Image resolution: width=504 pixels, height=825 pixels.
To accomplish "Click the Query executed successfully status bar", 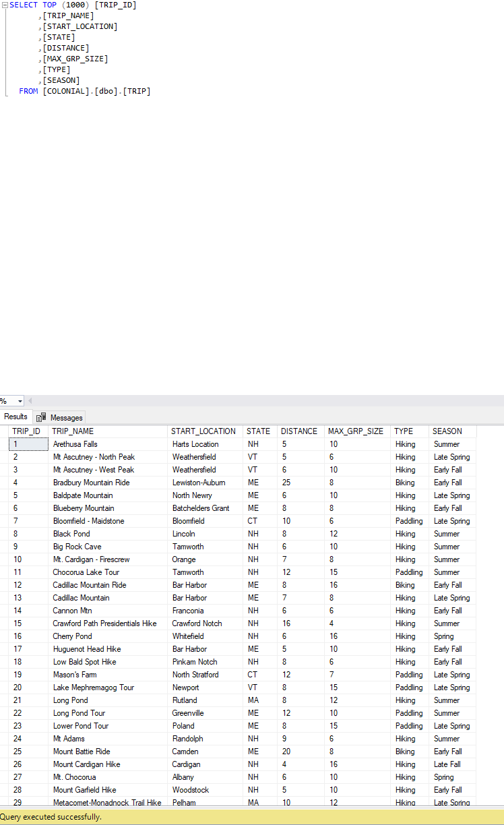I will [x=252, y=817].
